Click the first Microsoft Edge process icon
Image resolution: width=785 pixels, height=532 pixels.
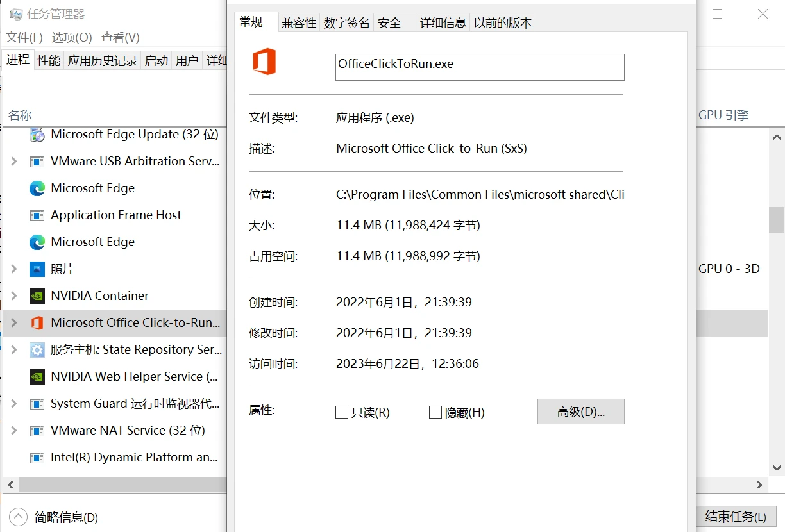tap(37, 188)
